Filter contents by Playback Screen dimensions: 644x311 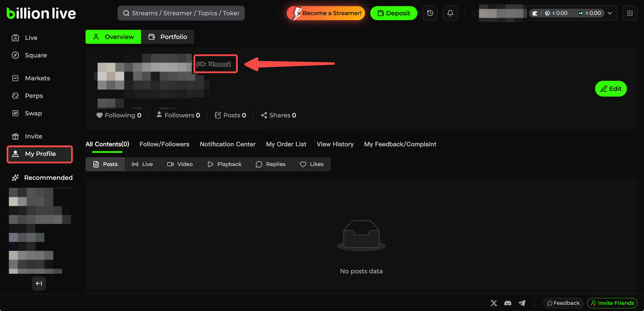[224, 164]
